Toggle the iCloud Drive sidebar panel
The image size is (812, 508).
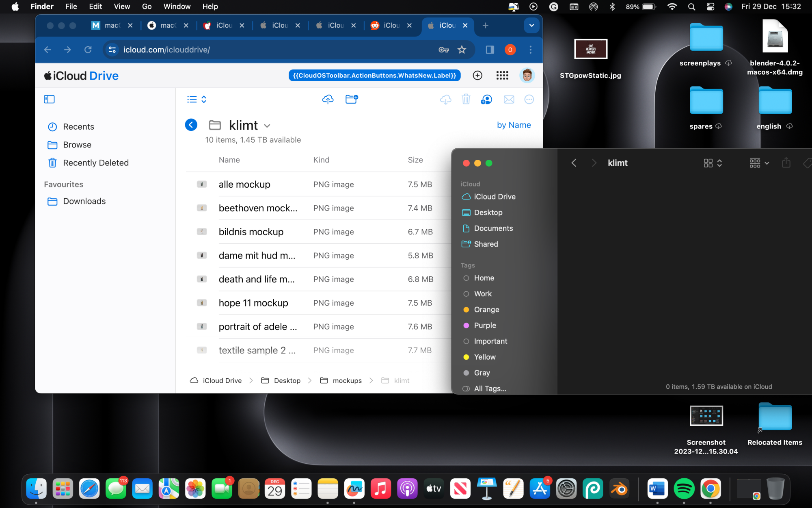49,99
